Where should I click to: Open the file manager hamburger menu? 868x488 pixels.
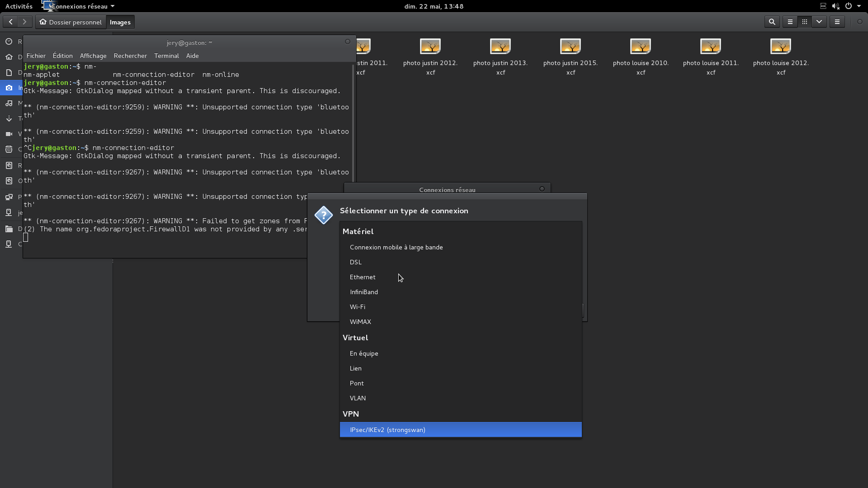point(837,22)
